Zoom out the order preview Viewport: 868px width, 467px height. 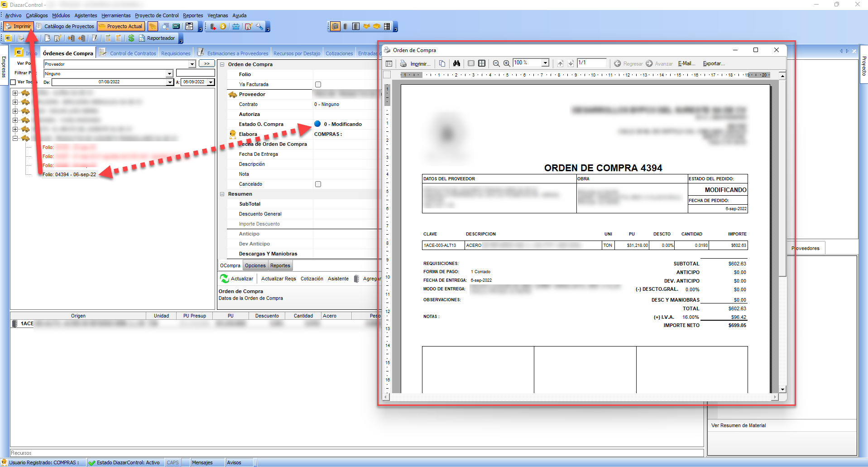click(496, 63)
